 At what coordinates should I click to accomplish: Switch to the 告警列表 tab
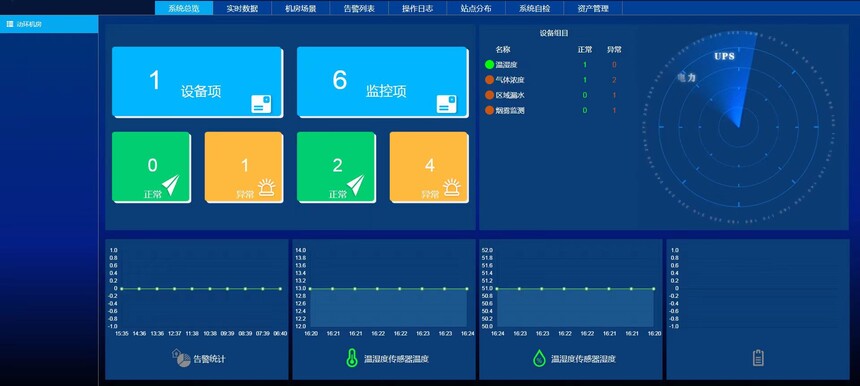(359, 8)
